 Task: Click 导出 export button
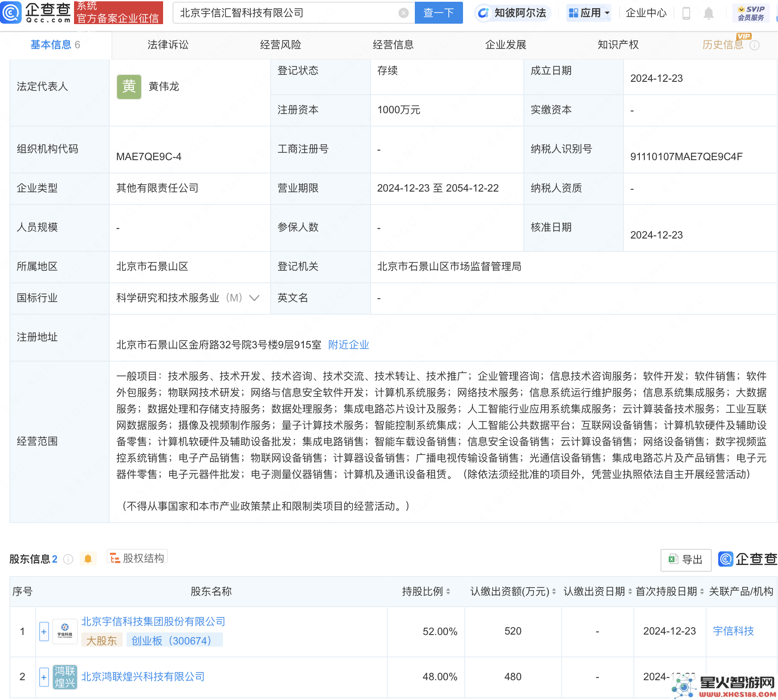(x=686, y=560)
